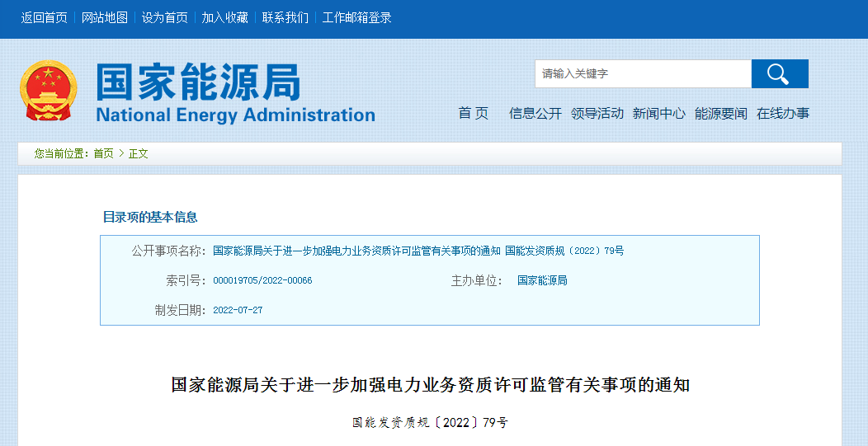Open the 信息公开 navigation menu

click(x=535, y=114)
